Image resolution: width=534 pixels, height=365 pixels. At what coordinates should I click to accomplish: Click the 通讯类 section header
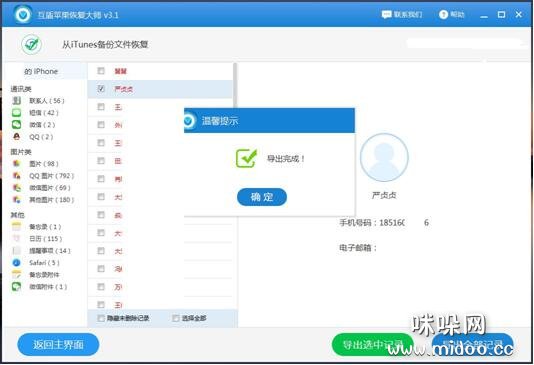tap(21, 89)
